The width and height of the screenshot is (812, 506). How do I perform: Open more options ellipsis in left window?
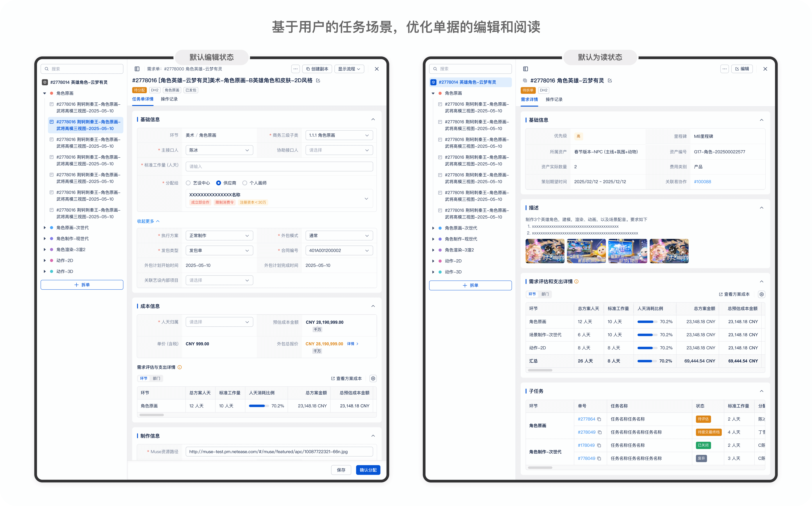pyautogui.click(x=295, y=69)
